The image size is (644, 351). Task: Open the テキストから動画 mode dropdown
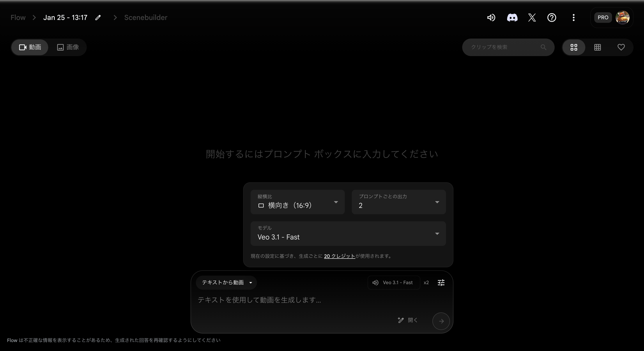tap(226, 282)
